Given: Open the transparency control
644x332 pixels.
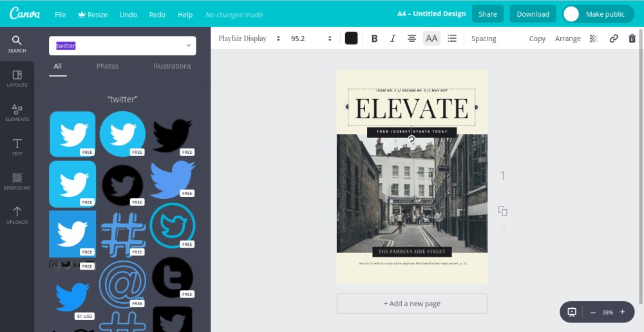Looking at the screenshot, I should [594, 39].
